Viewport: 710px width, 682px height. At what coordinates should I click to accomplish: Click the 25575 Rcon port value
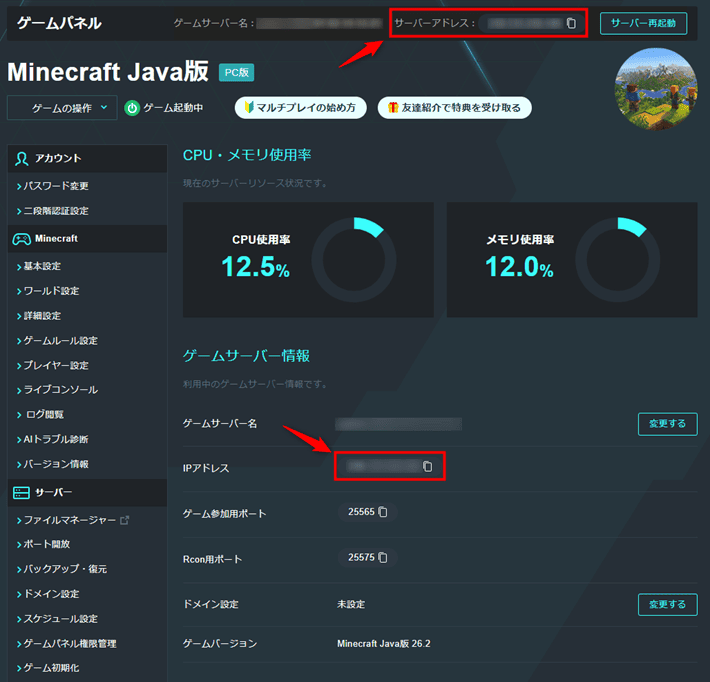[x=361, y=557]
